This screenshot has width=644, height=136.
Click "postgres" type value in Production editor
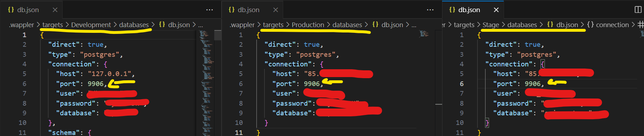click(x=316, y=55)
